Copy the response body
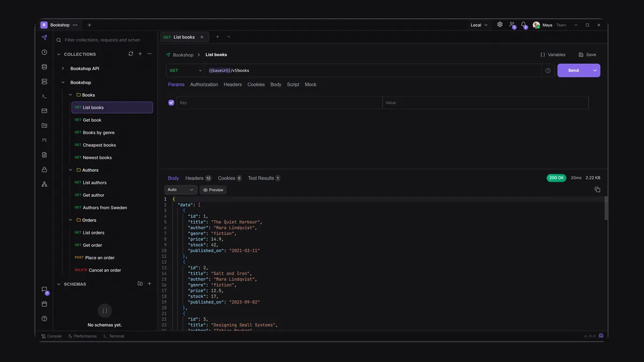 coord(597,190)
